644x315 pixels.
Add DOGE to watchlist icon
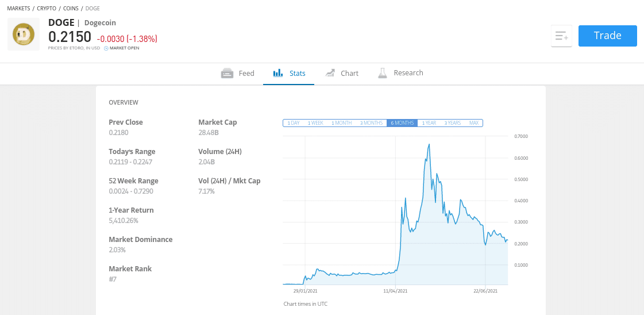click(561, 36)
